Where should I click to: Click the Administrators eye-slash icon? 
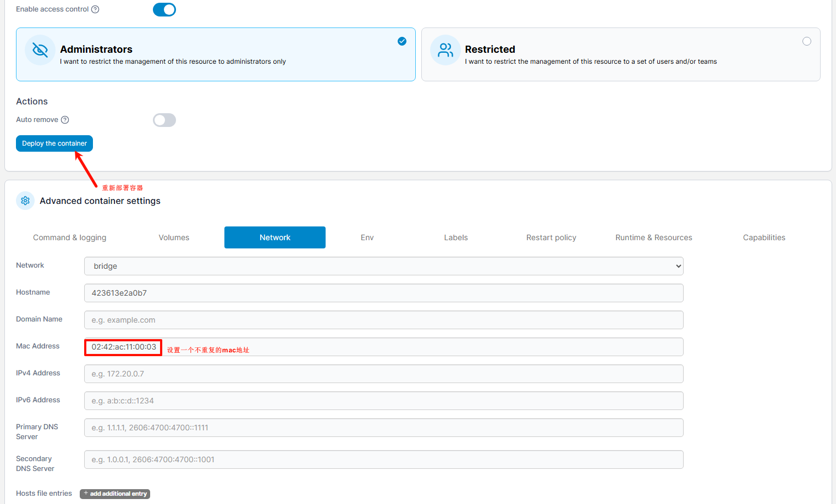[x=40, y=50]
